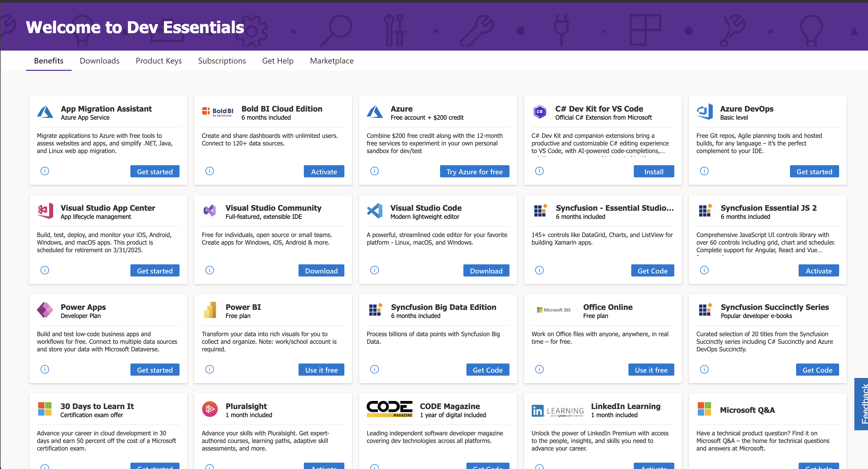Activate Syncfusion Essential JS 2

[x=818, y=271]
